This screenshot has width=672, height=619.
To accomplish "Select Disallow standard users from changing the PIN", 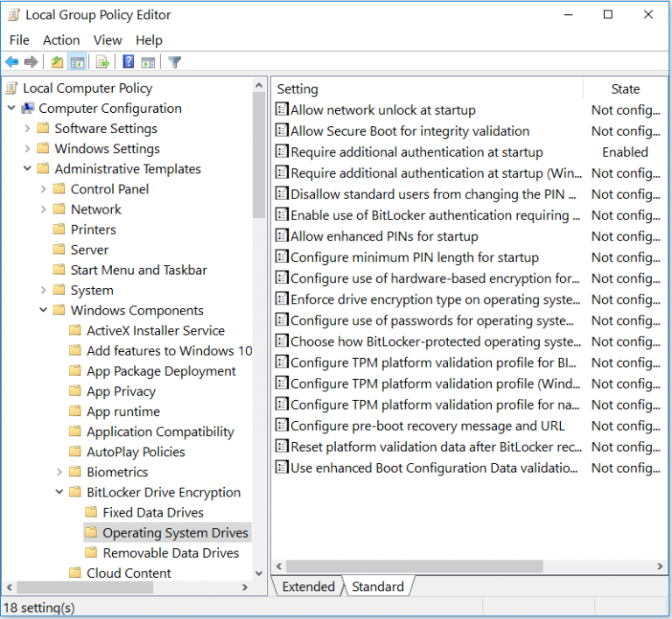I will [x=433, y=193].
